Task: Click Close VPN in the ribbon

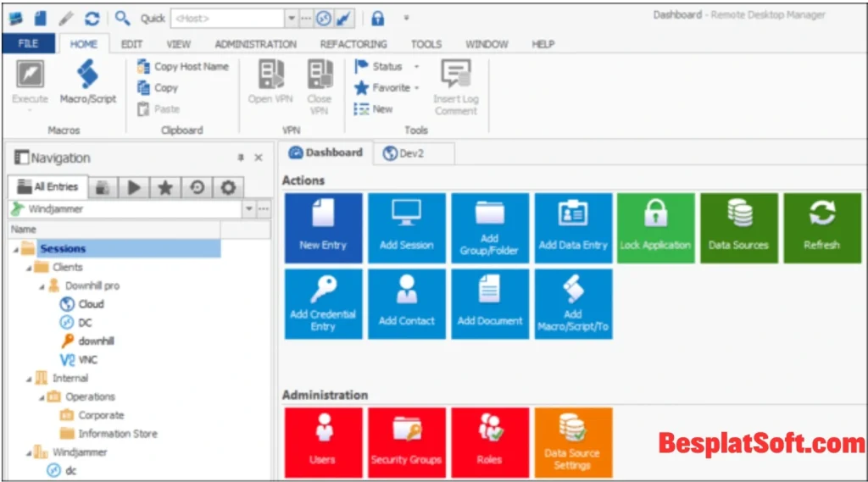Action: pyautogui.click(x=320, y=87)
